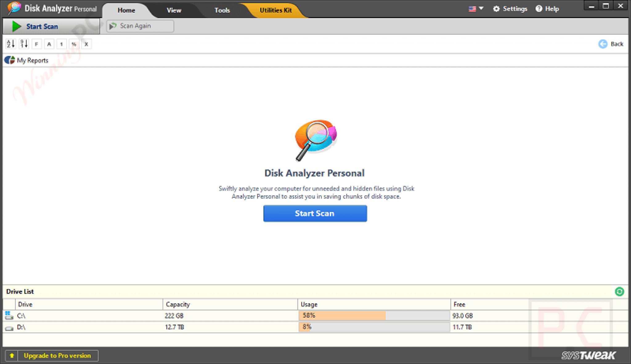
Task: Sort by the Usage column header
Action: [374, 304]
